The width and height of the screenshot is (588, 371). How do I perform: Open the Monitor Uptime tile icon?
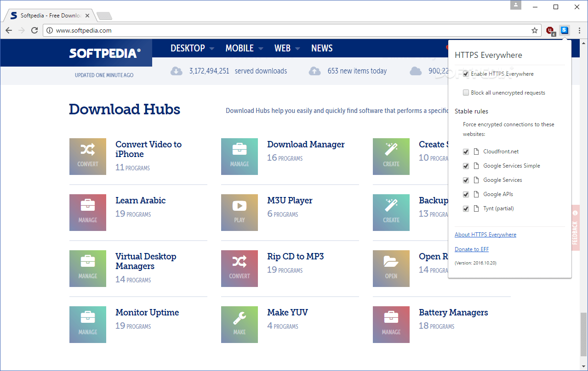click(x=88, y=325)
